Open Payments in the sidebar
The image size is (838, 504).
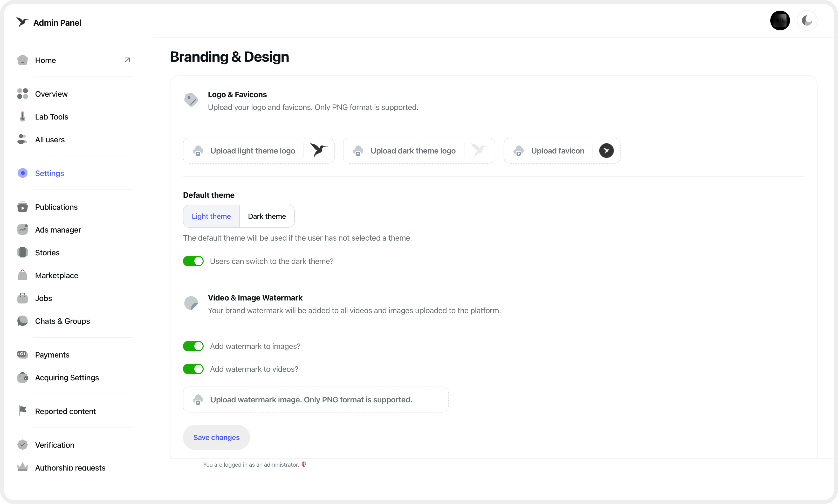pos(52,355)
